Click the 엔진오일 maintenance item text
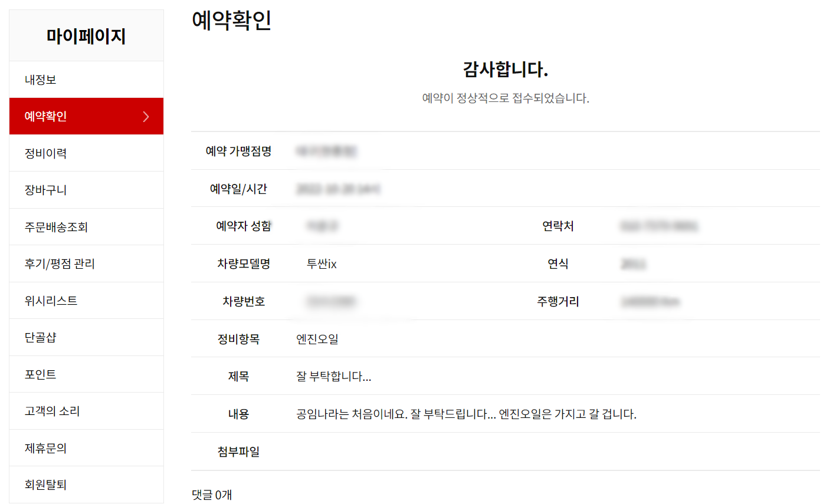833x504 pixels. [317, 339]
